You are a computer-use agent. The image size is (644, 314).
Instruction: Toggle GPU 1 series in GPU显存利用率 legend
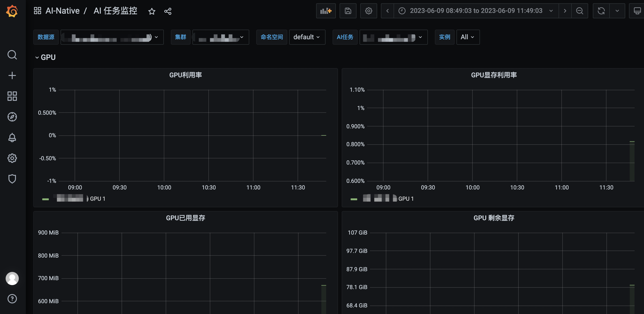pyautogui.click(x=388, y=199)
